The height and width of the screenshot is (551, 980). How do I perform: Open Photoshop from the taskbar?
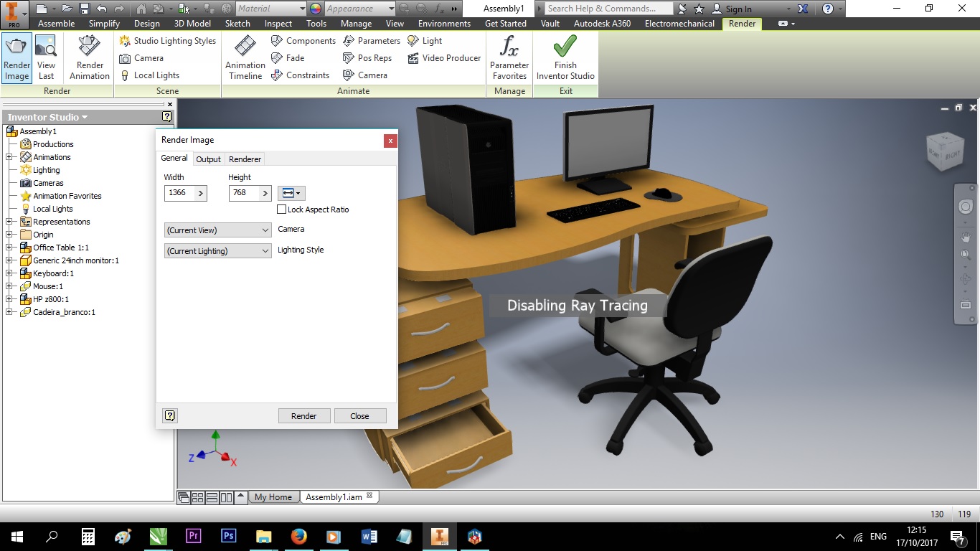click(x=229, y=536)
